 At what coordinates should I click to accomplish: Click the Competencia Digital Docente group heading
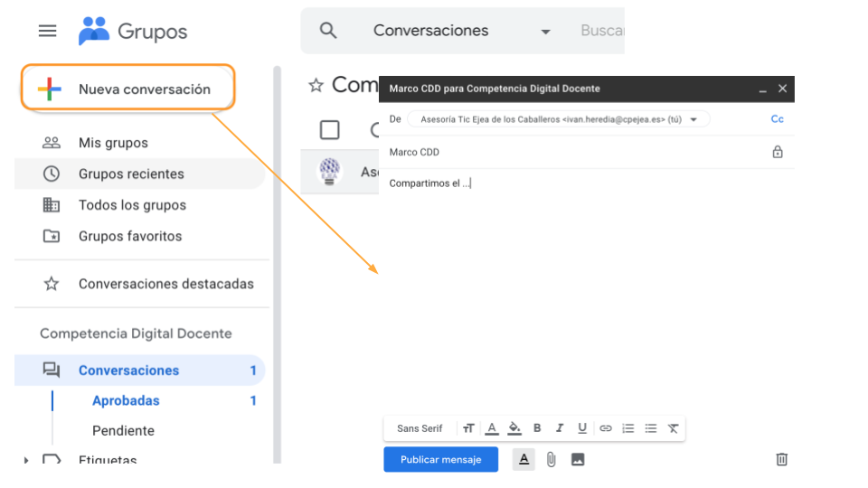click(136, 333)
